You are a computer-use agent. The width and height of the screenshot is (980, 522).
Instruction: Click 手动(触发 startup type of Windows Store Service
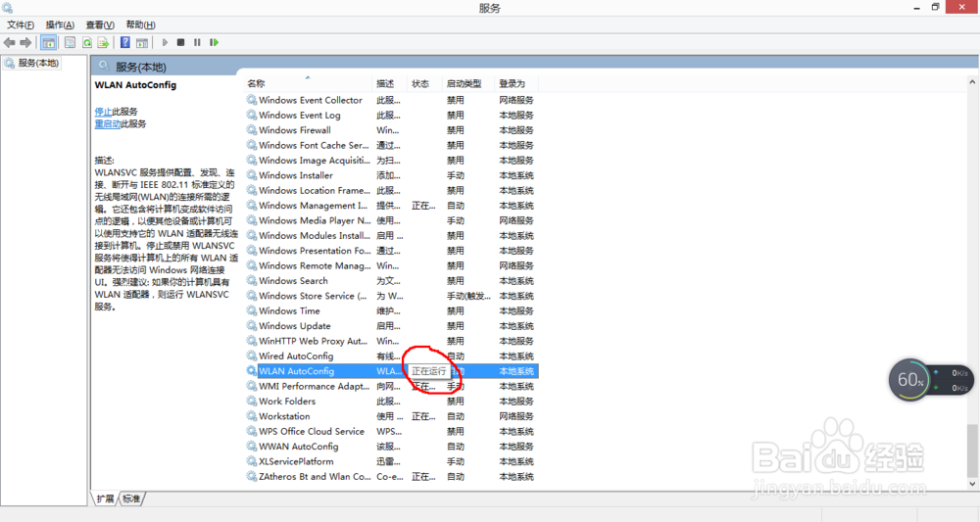[468, 296]
